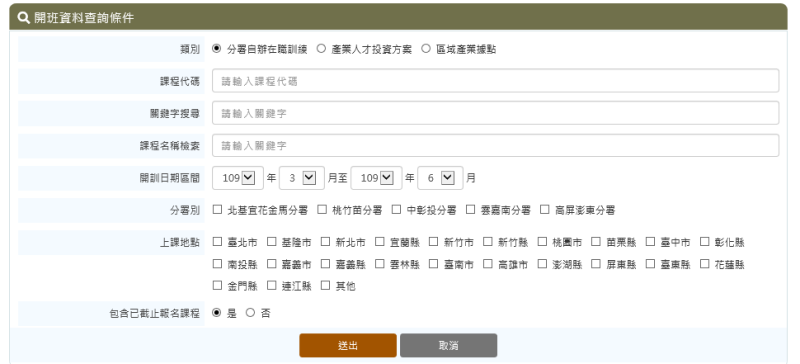Tick the 高屏澎東分署 checkbox
Image resolution: width=800 pixels, height=364 pixels.
point(545,209)
